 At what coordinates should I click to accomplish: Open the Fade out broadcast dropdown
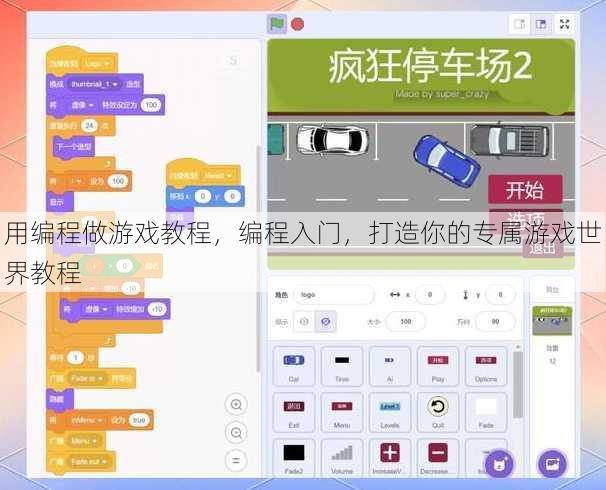(x=89, y=462)
